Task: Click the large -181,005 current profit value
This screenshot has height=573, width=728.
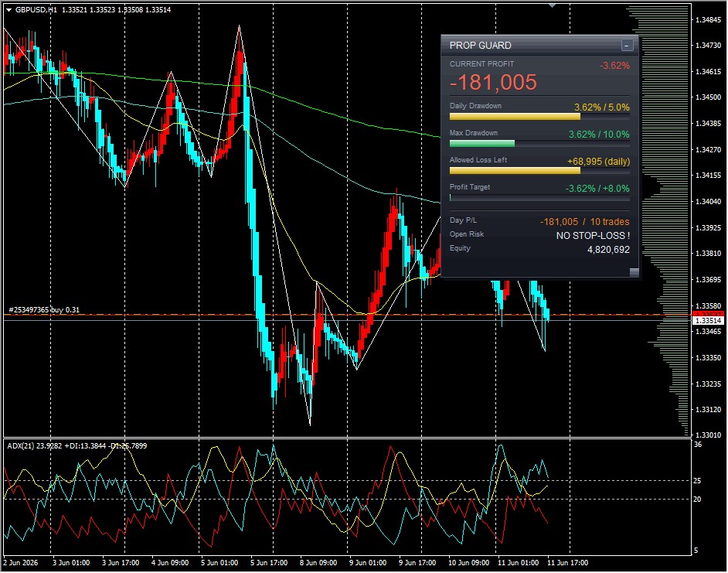Action: point(493,83)
